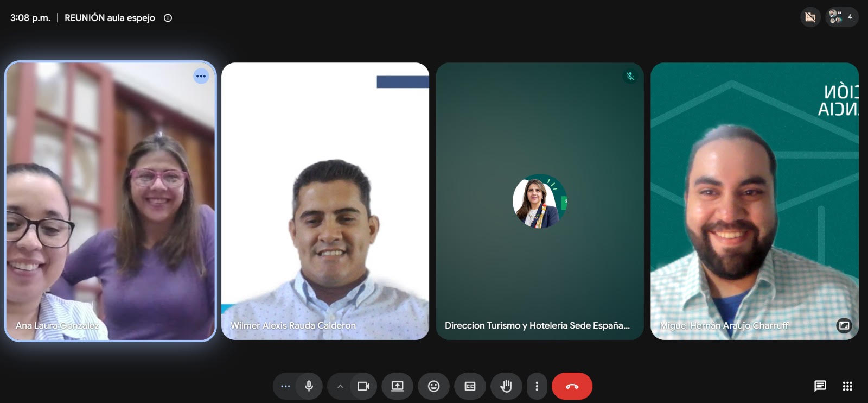This screenshot has width=868, height=403.
Task: Open audio settings dots beside microphone
Action: pos(285,386)
